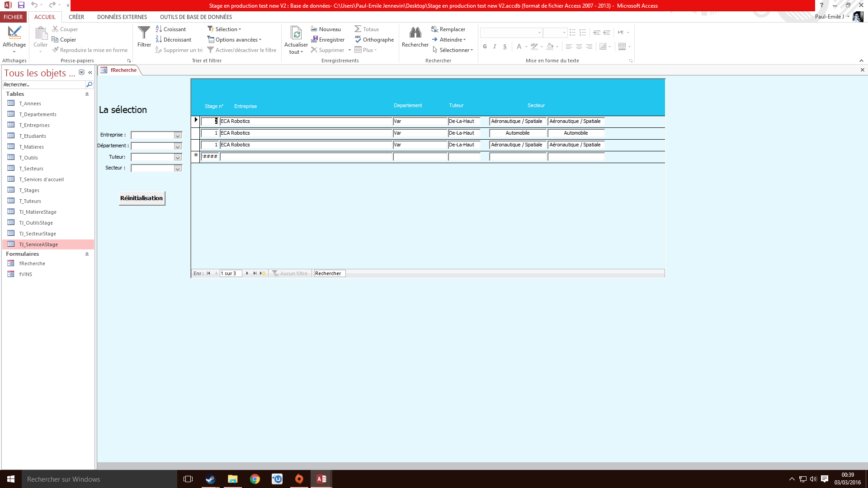The image size is (868, 488).
Task: Click the Réinitialisation button in form
Action: [142, 198]
